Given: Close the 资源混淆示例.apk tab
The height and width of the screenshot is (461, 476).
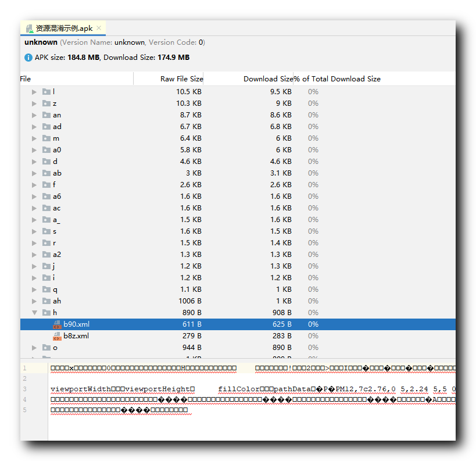Looking at the screenshot, I should coord(99,28).
